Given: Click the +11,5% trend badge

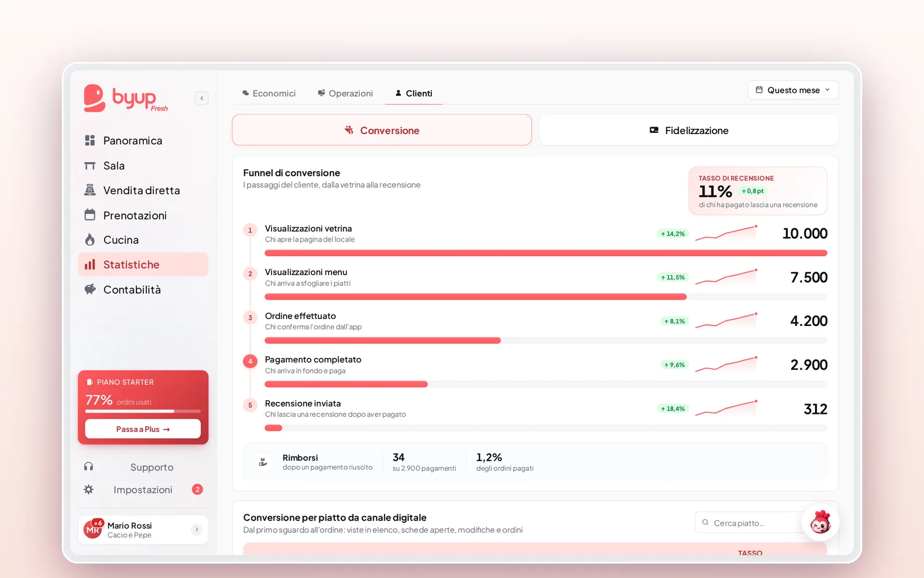Looking at the screenshot, I should click(x=673, y=277).
